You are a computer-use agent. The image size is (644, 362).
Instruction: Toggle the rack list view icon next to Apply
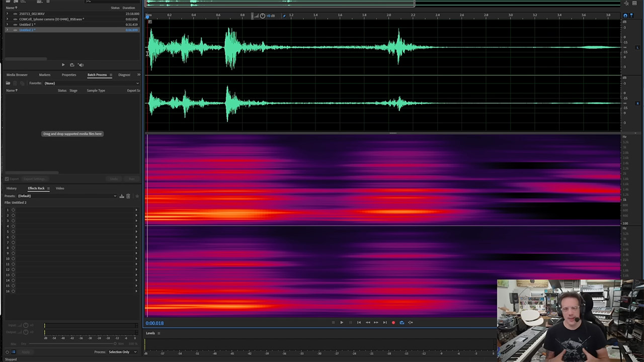pos(13,352)
